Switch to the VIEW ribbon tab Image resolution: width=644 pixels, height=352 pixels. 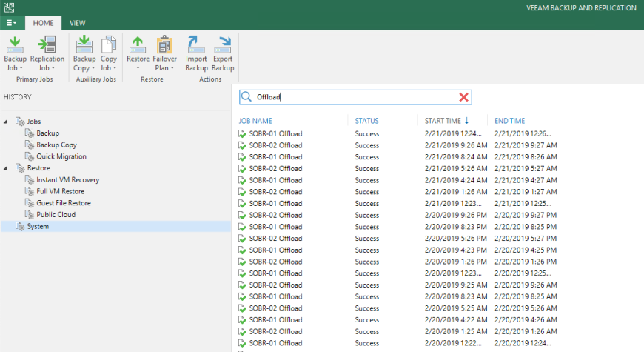pyautogui.click(x=77, y=23)
